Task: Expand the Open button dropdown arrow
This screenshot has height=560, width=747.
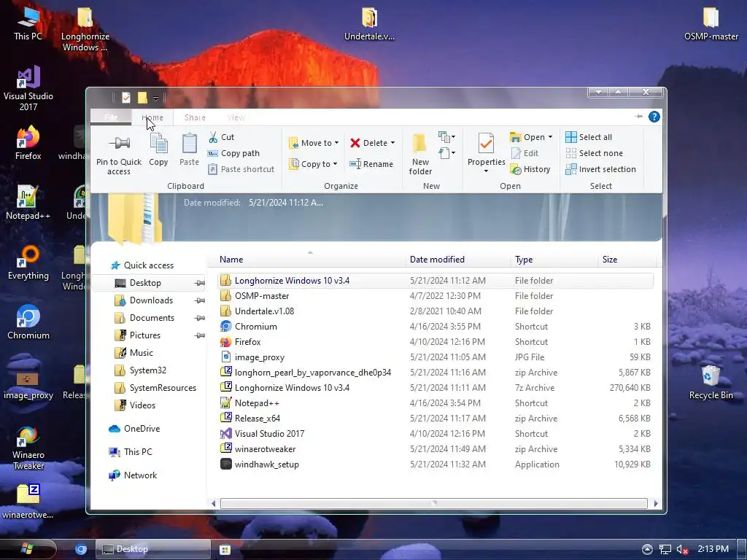Action: click(x=550, y=137)
